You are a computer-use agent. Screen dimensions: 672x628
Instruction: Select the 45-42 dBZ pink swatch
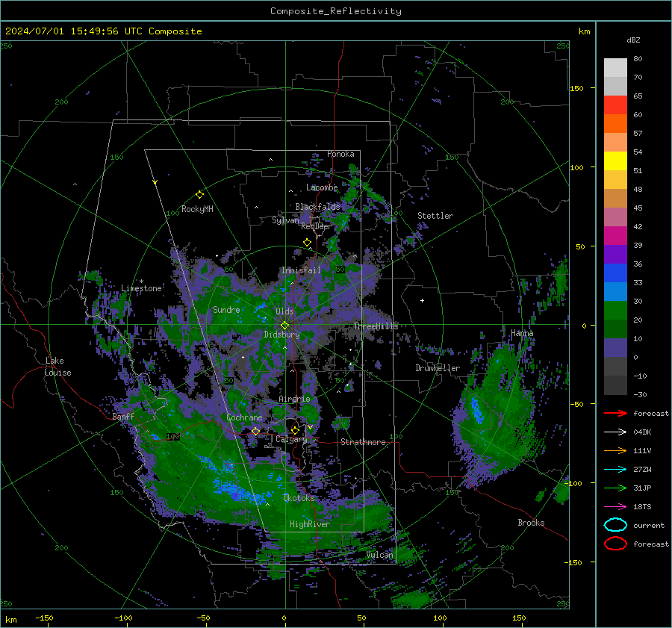pos(615,217)
